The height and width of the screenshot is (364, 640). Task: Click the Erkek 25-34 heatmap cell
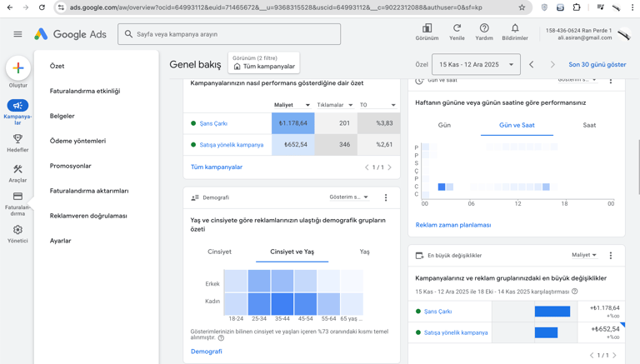[x=259, y=282]
